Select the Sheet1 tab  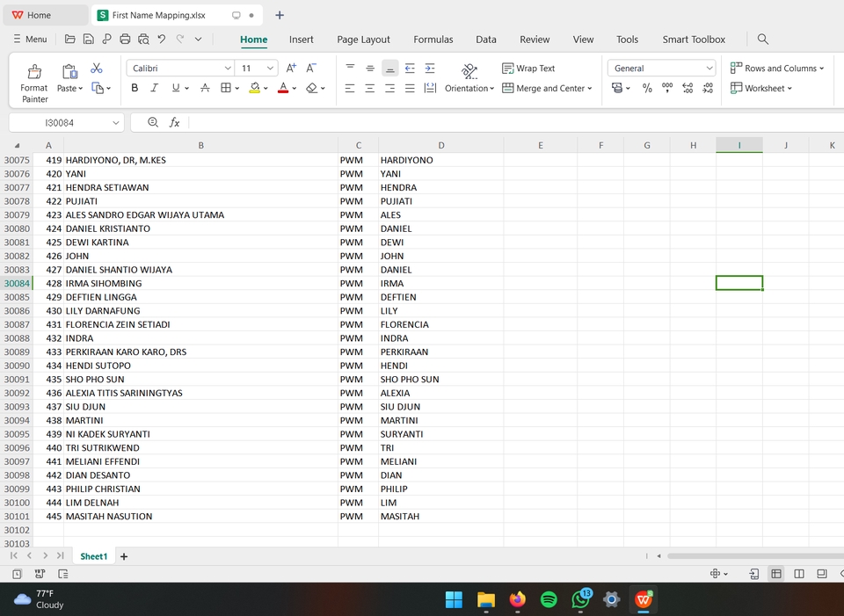93,556
